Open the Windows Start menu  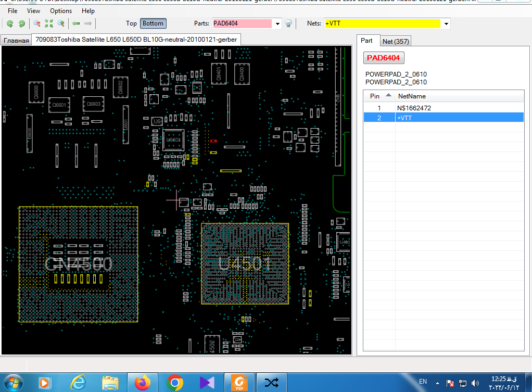(13, 383)
